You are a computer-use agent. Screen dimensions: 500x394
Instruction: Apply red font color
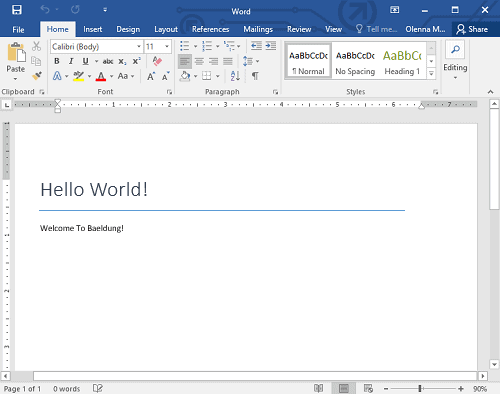click(101, 76)
